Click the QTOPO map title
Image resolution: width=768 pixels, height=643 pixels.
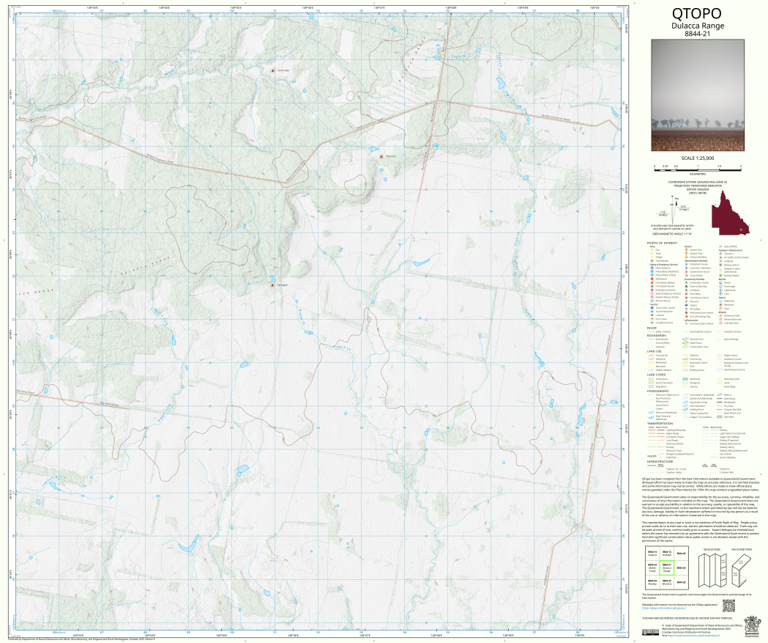pyautogui.click(x=696, y=13)
